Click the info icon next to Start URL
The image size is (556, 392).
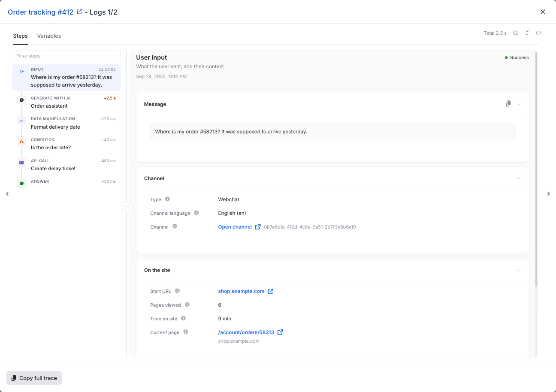(177, 291)
